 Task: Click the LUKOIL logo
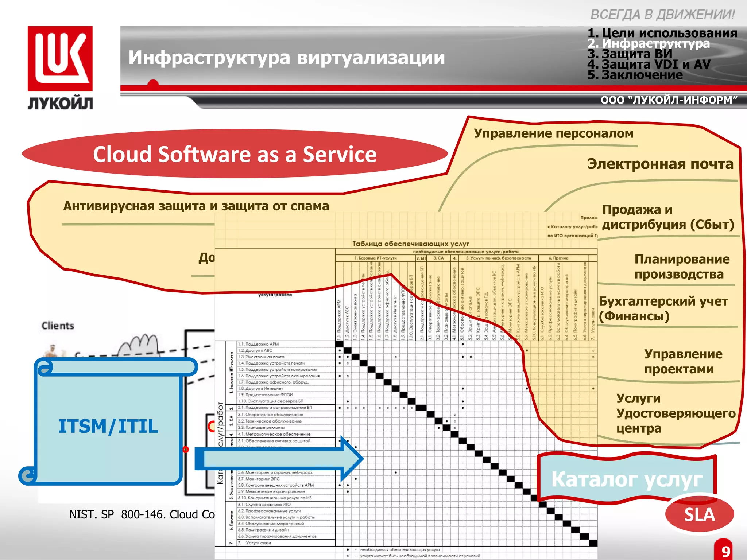[60, 67]
